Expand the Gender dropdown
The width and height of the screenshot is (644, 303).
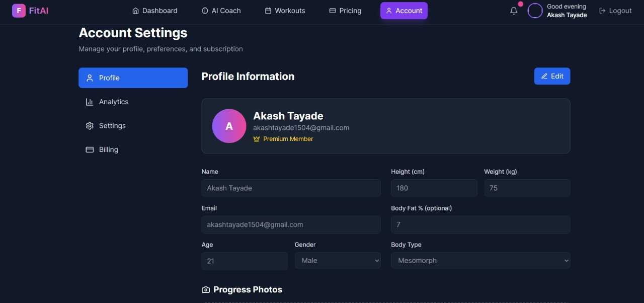pos(338,261)
